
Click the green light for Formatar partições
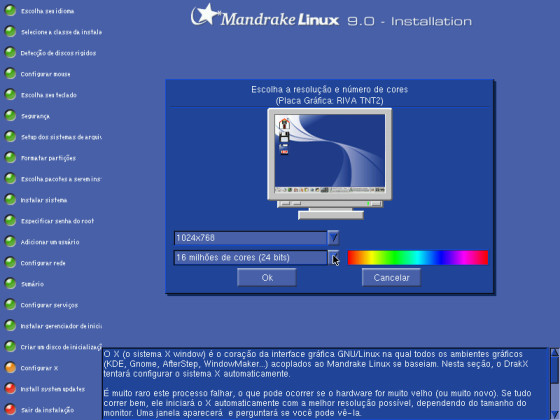tap(10, 158)
